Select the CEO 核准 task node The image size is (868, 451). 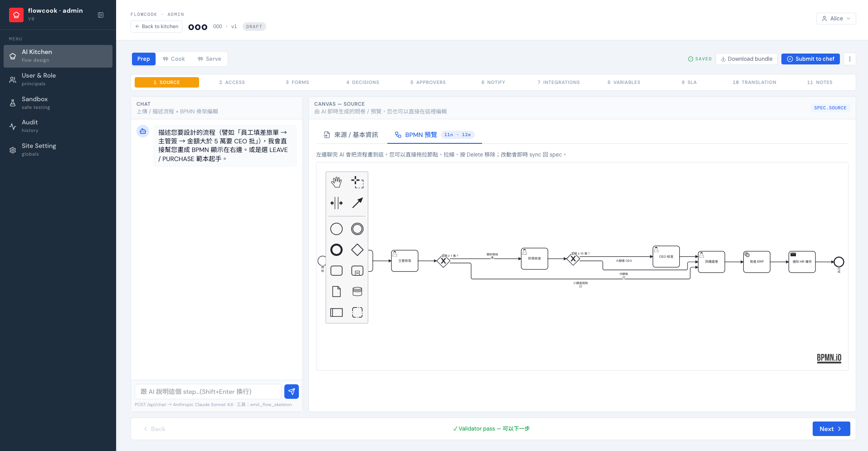pyautogui.click(x=666, y=257)
